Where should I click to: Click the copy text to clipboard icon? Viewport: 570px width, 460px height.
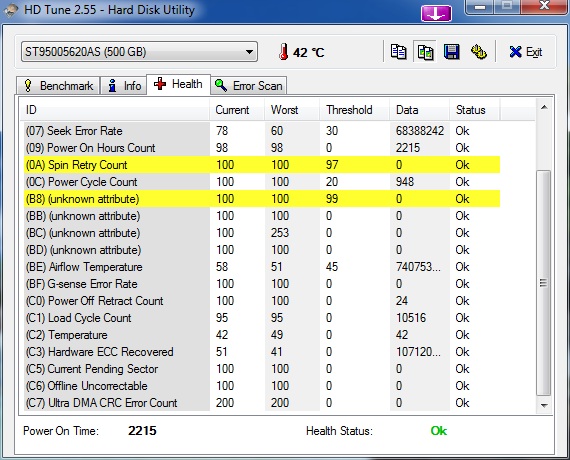[398, 52]
